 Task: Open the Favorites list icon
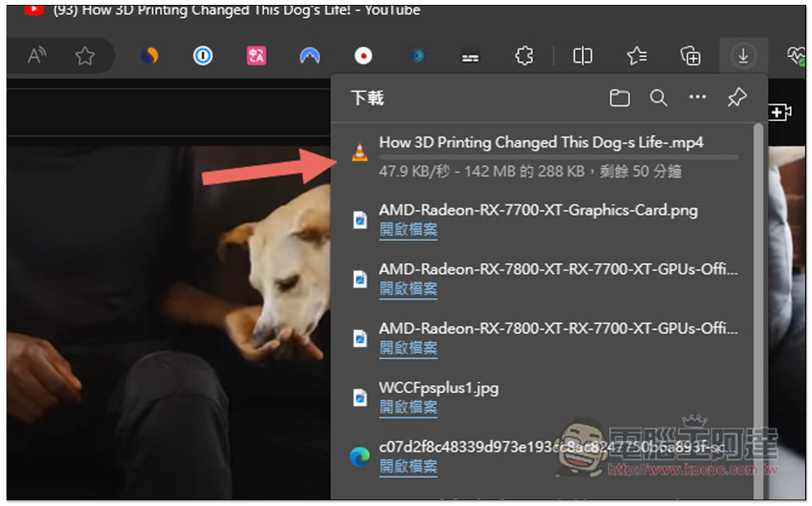[637, 55]
